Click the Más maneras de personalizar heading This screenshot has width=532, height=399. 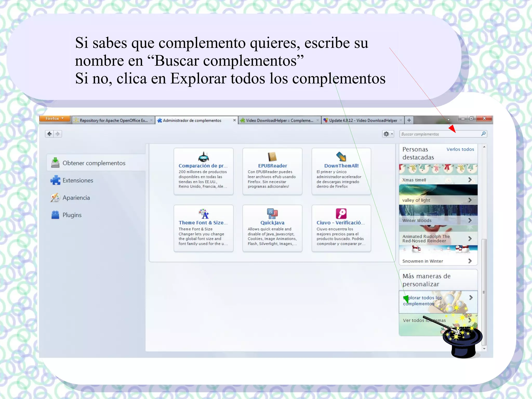(427, 280)
